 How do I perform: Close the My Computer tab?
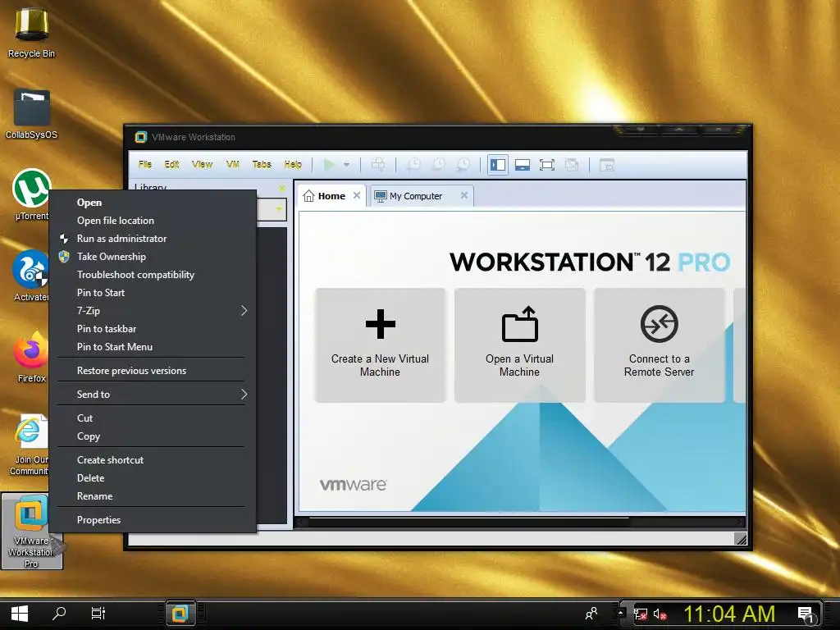point(464,195)
